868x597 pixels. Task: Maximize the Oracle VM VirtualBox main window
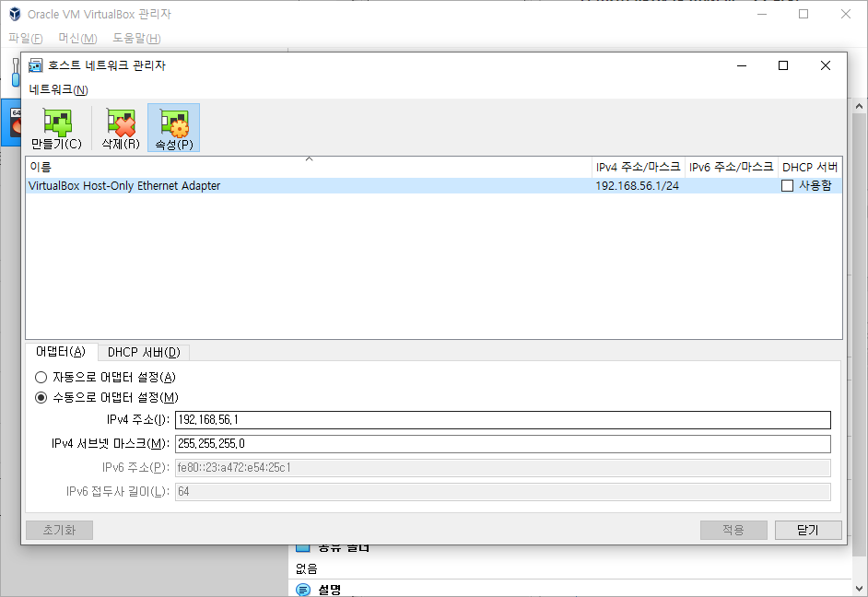(x=803, y=14)
